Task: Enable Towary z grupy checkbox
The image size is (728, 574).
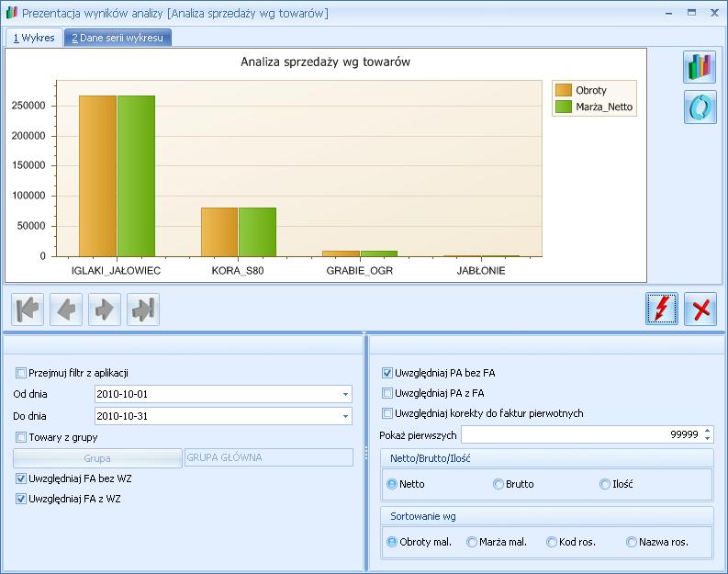Action: (21, 437)
